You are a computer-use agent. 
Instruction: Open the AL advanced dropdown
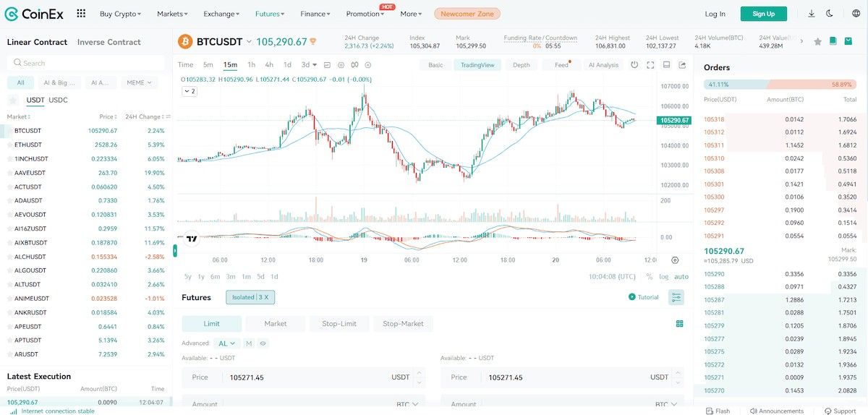pos(226,343)
